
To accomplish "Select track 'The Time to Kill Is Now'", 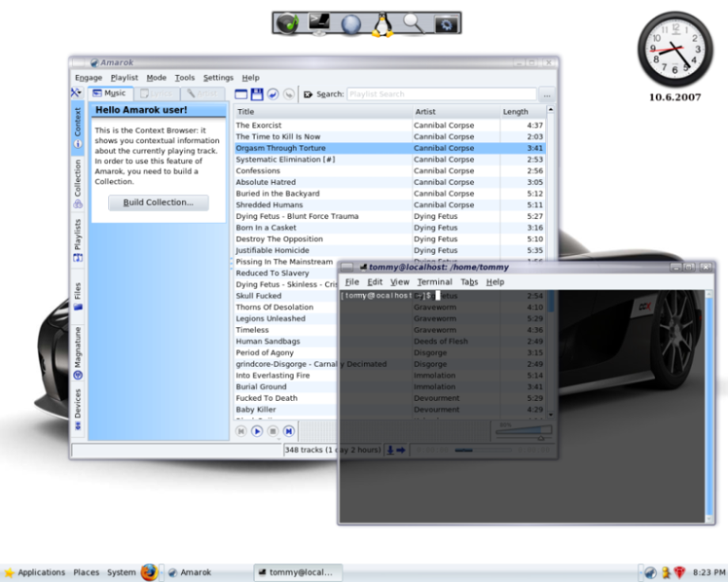I will point(389,137).
